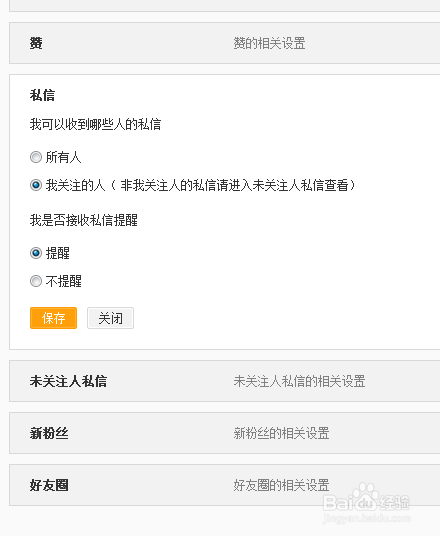Expand the 好友圈 settings section
The height and width of the screenshot is (536, 440).
coord(225,485)
